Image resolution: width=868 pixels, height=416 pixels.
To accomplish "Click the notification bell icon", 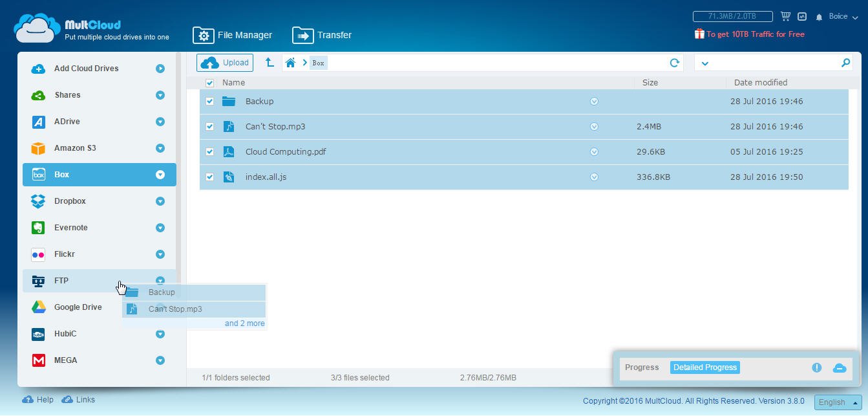I will [819, 17].
